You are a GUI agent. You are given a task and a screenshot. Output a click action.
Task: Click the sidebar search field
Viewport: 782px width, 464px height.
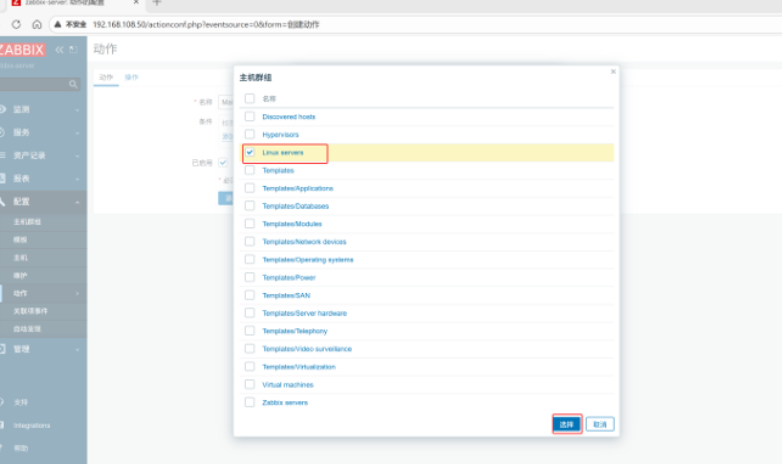[x=34, y=84]
